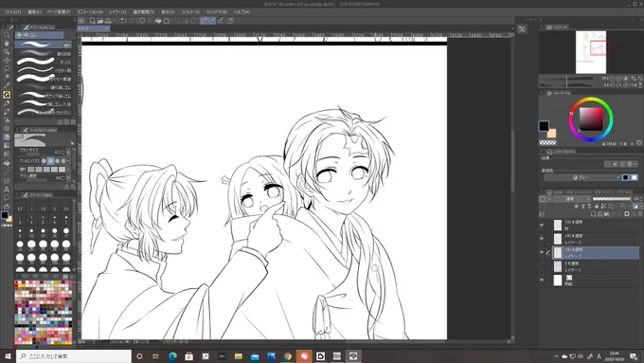Hide the selected レイヤー2 layer
The width and height of the screenshot is (644, 363).
point(542,252)
